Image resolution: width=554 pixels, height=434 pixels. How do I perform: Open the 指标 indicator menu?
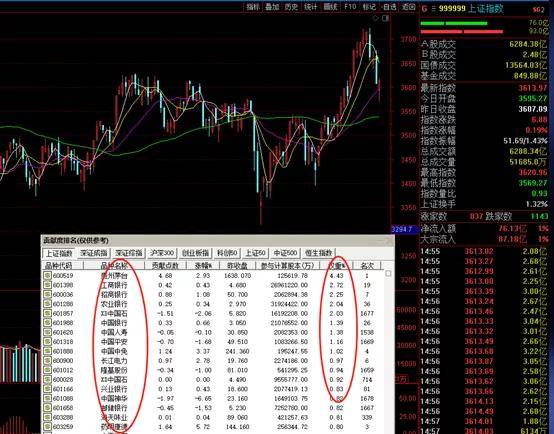pos(253,7)
